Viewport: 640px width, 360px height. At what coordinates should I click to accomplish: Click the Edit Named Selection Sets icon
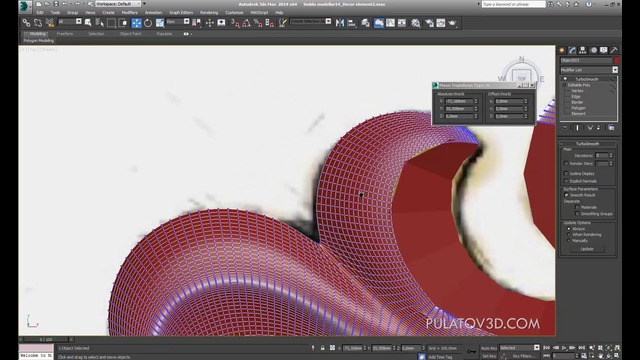(x=282, y=23)
